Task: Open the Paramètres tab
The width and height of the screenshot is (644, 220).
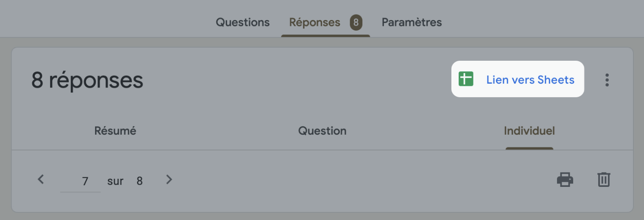Action: 412,23
